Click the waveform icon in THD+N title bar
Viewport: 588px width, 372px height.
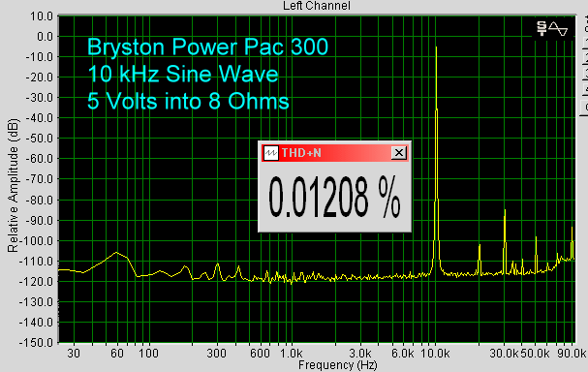(x=270, y=153)
